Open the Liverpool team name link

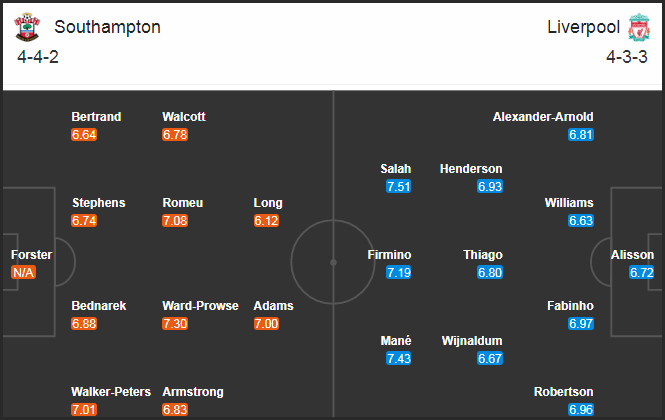pos(584,27)
